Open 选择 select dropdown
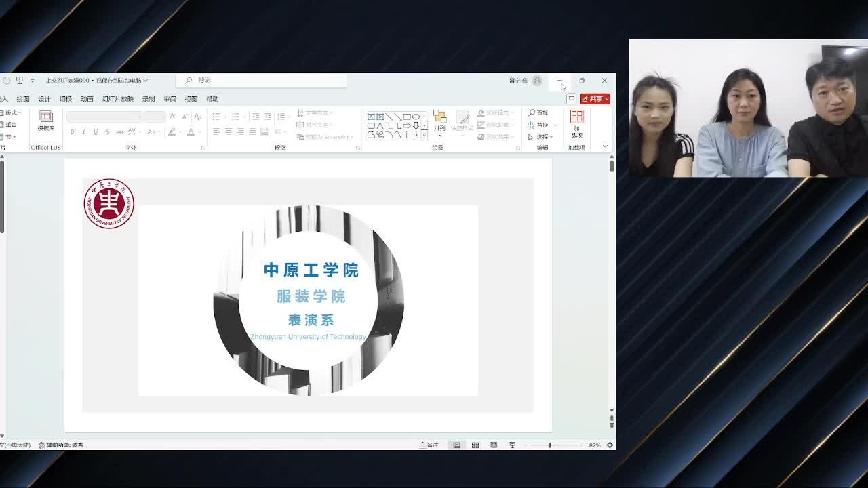Viewport: 868px width, 488px height. [540, 137]
